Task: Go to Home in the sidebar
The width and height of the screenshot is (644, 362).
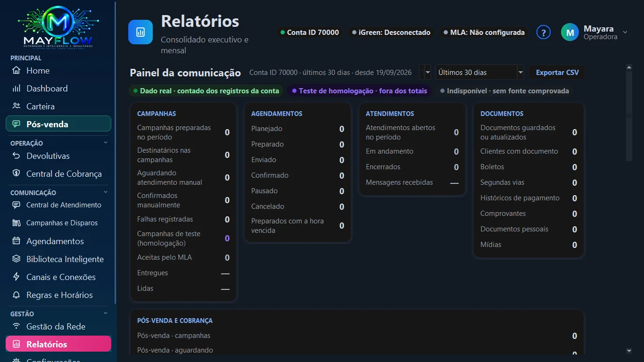Action: click(58, 71)
